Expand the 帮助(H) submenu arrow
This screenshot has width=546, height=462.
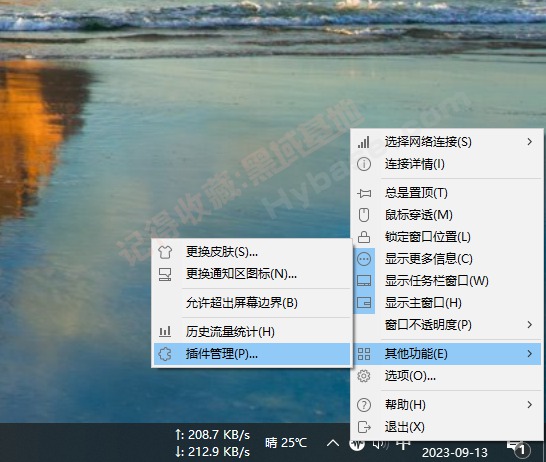pyautogui.click(x=530, y=405)
